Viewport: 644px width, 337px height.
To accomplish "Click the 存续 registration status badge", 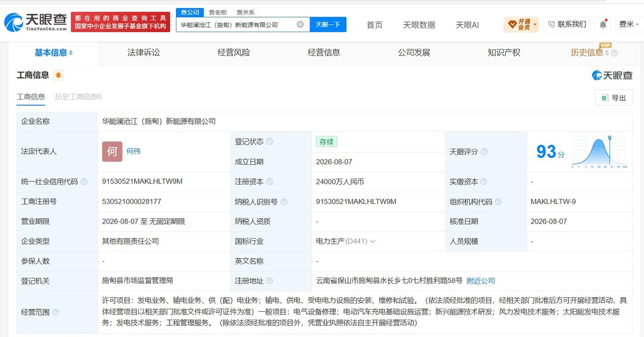I will pyautogui.click(x=327, y=142).
